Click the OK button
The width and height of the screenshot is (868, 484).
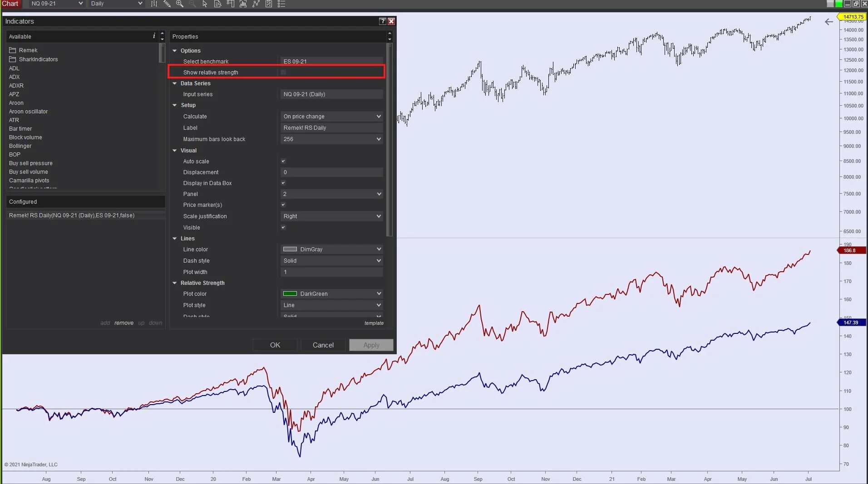(275, 345)
